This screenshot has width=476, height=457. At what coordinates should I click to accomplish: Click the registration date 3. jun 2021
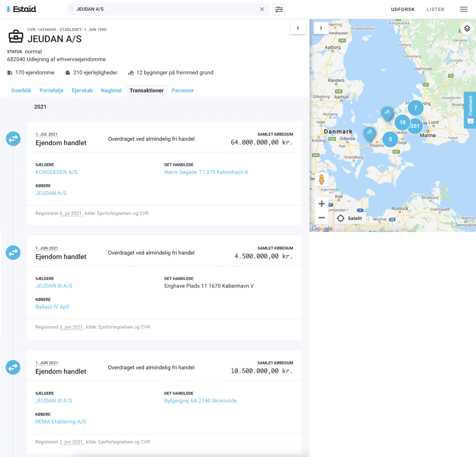71,327
